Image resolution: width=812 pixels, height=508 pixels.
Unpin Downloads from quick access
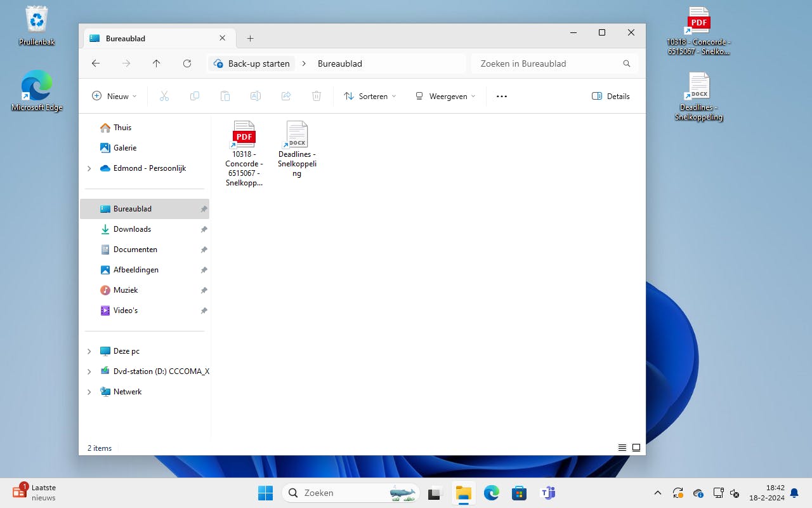[204, 229]
